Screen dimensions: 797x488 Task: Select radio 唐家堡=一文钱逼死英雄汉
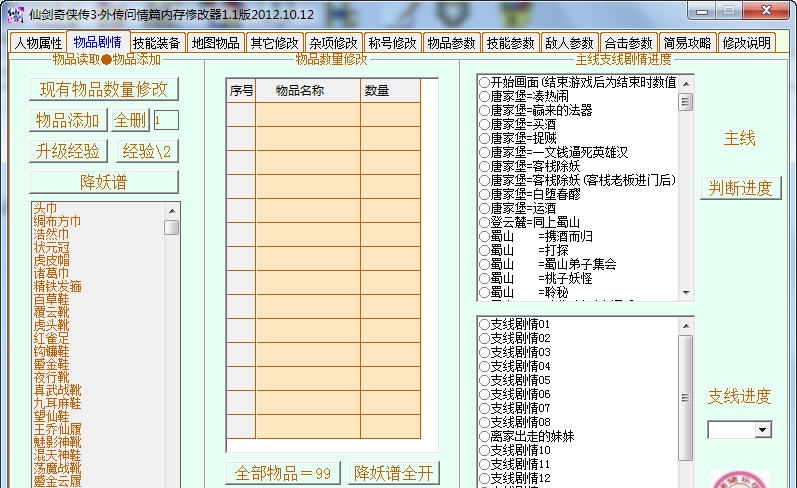pyautogui.click(x=484, y=152)
